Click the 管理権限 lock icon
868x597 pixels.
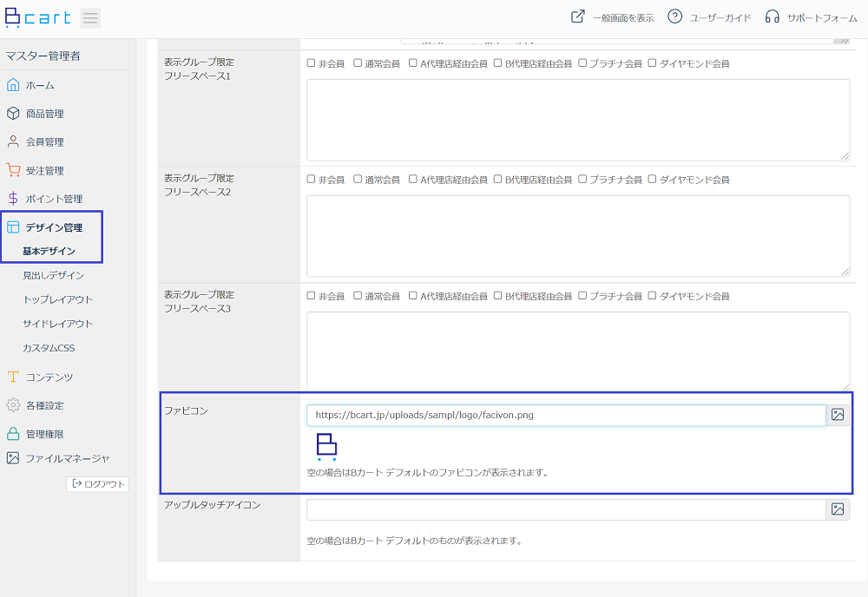pos(13,434)
